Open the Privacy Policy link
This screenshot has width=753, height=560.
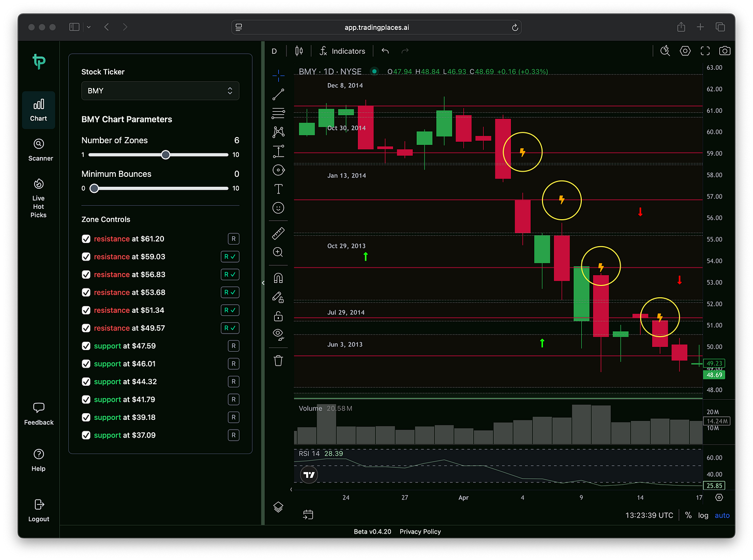coord(420,532)
